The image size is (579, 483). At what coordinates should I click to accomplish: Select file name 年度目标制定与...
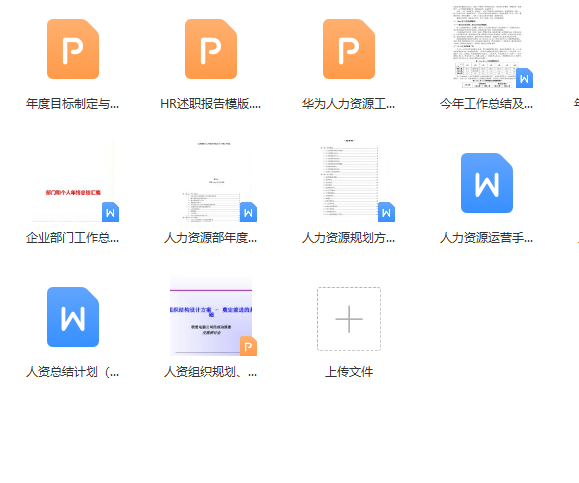point(72,104)
